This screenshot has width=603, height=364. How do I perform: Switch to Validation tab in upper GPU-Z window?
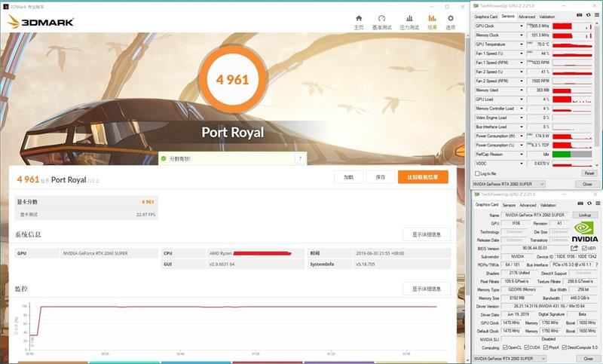(x=547, y=17)
